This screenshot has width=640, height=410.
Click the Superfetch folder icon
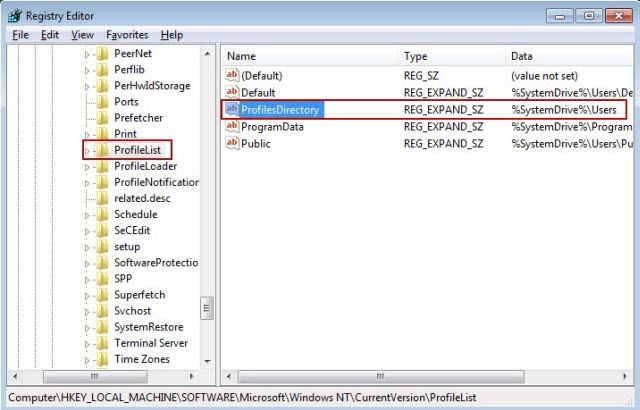tap(102, 295)
